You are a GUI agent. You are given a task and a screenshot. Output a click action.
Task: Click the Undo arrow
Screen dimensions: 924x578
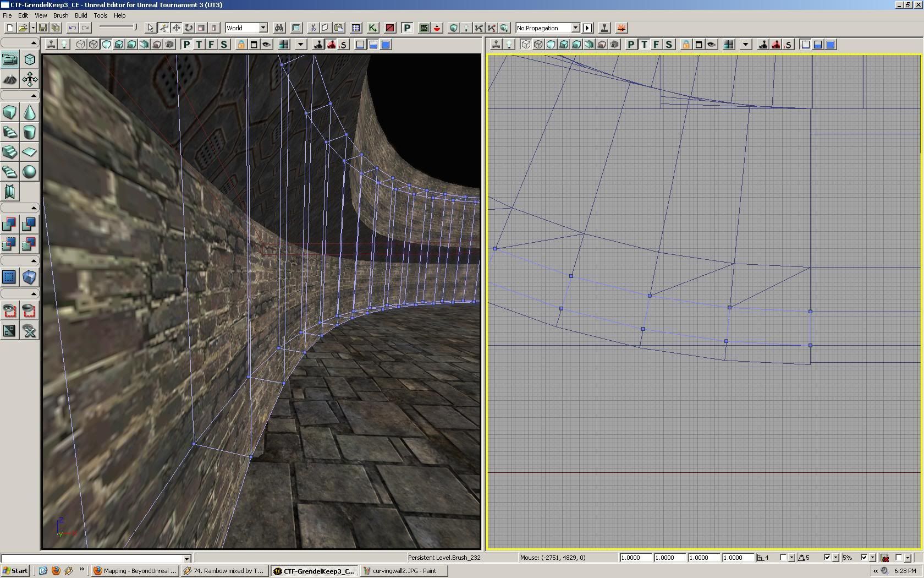pyautogui.click(x=73, y=28)
